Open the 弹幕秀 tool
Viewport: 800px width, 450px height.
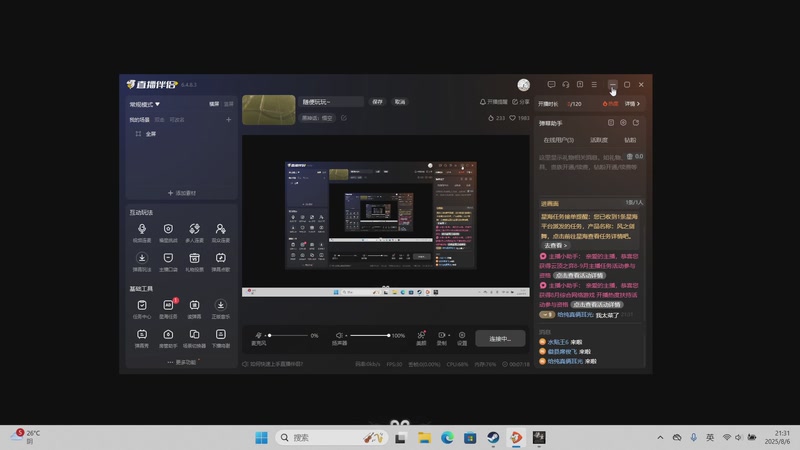[142, 338]
